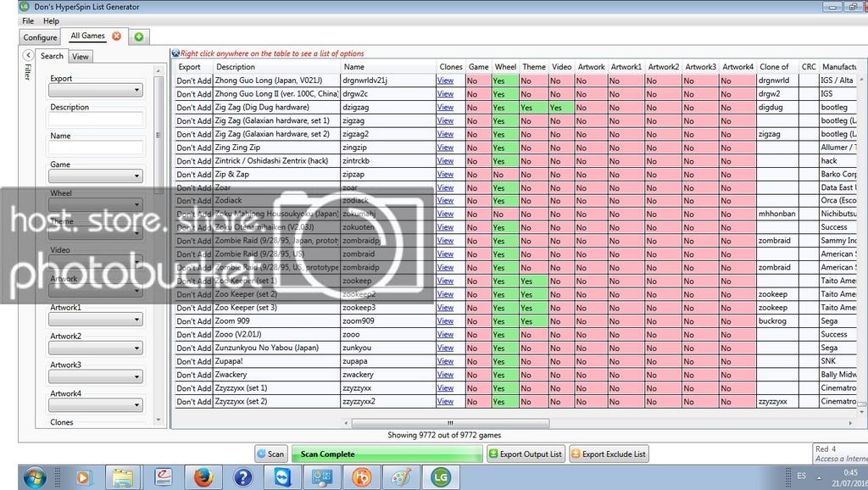This screenshot has width=868, height=490.
Task: Collapse the Filter panel arrow
Action: click(28, 55)
